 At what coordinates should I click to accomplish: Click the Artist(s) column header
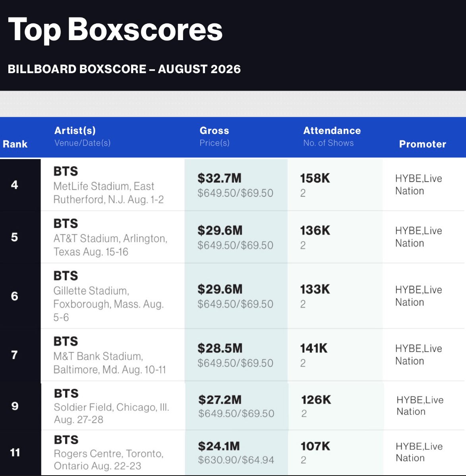click(75, 130)
